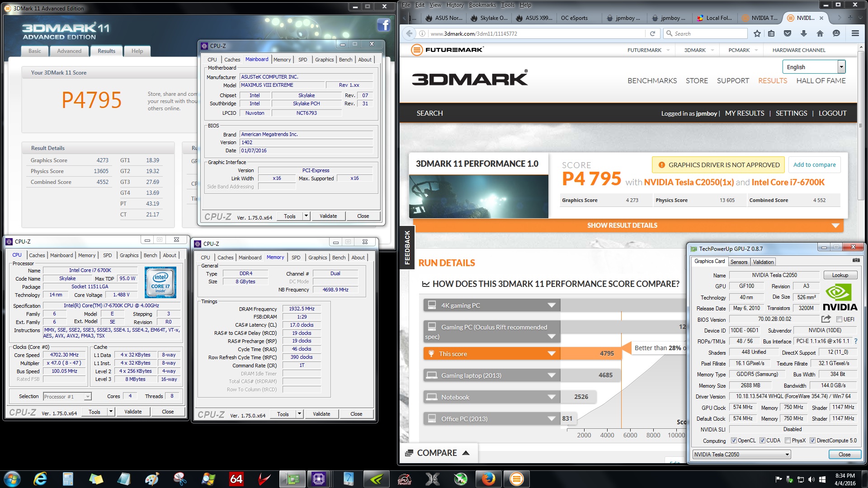Toggle the CUDA checkbox in GPU-Z
This screenshot has width=868, height=488.
(x=762, y=441)
